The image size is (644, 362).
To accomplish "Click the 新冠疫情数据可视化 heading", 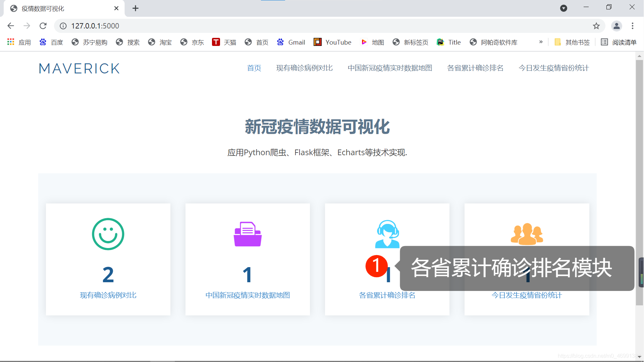I will point(317,127).
